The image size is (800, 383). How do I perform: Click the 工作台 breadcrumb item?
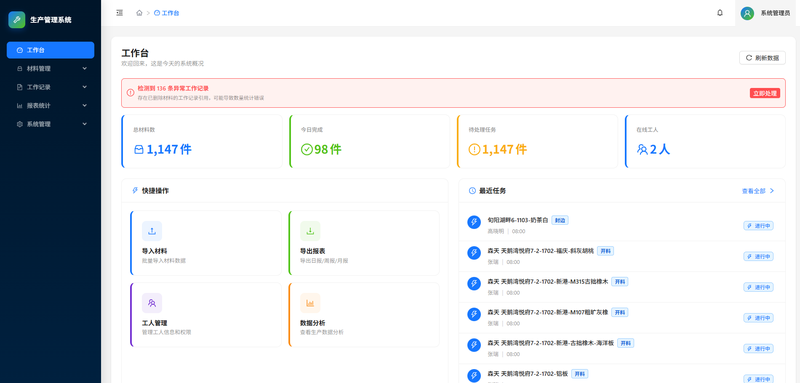(x=166, y=13)
